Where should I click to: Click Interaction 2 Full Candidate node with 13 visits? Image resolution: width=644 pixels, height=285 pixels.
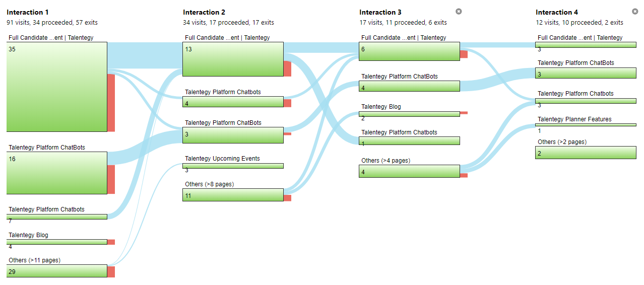point(233,59)
